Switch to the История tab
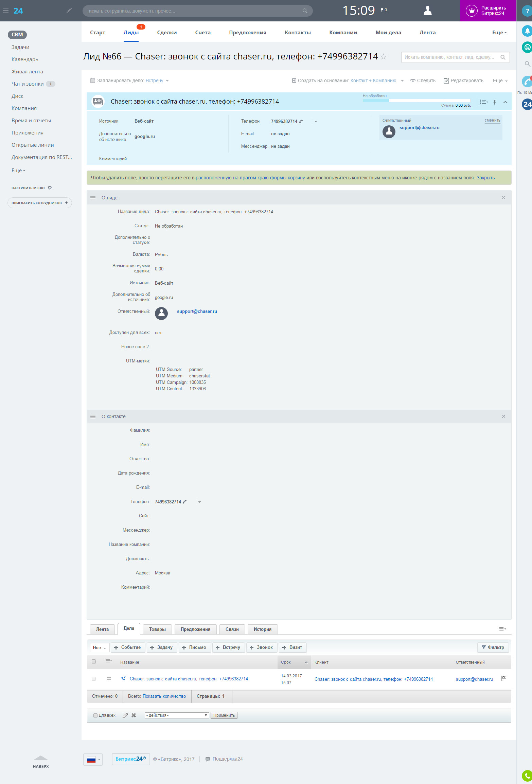 pos(263,629)
